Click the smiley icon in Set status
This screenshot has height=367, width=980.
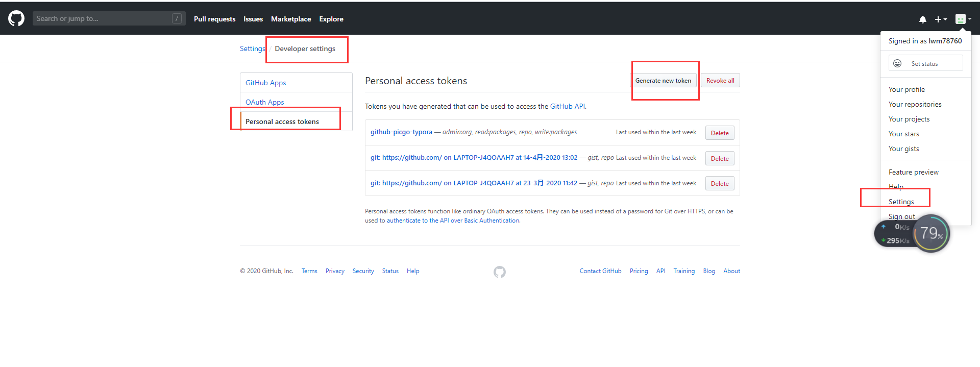[897, 63]
